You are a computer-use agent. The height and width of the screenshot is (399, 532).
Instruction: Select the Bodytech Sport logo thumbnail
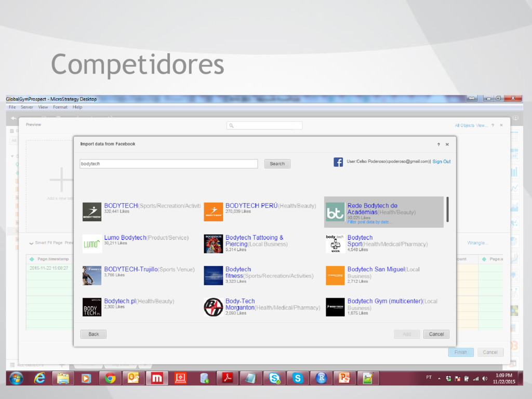(335, 244)
